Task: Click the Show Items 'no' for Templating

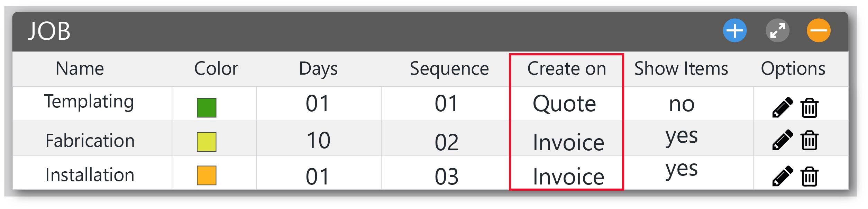Action: pos(682,104)
